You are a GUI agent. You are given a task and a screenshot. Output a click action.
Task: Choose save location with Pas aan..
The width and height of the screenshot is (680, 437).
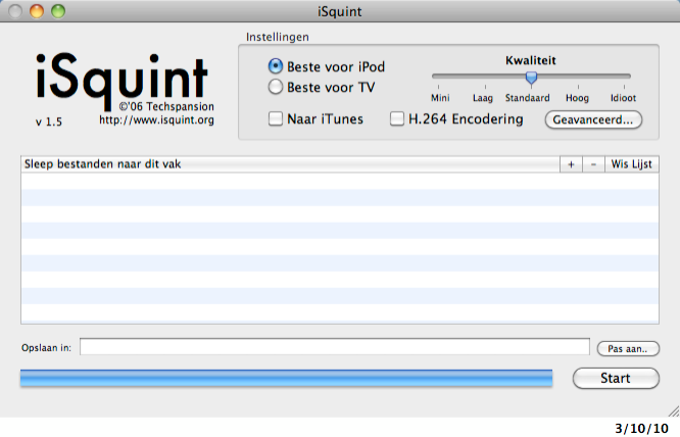(x=628, y=349)
